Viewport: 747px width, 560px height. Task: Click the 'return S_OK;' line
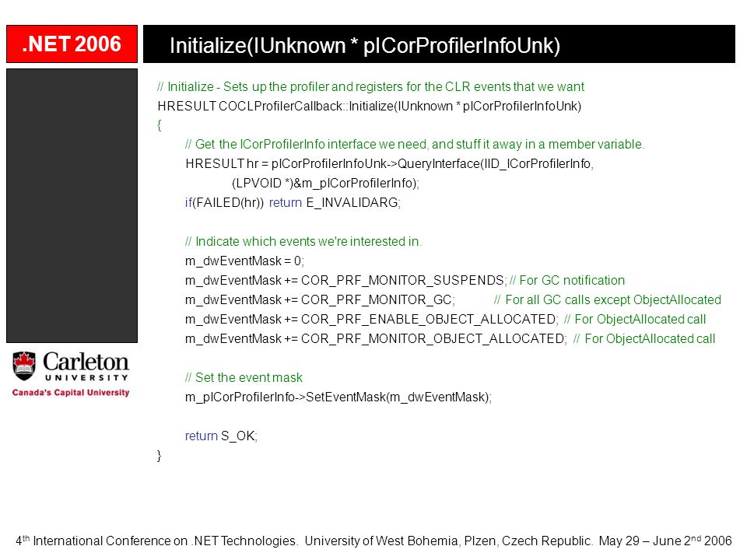pyautogui.click(x=221, y=436)
